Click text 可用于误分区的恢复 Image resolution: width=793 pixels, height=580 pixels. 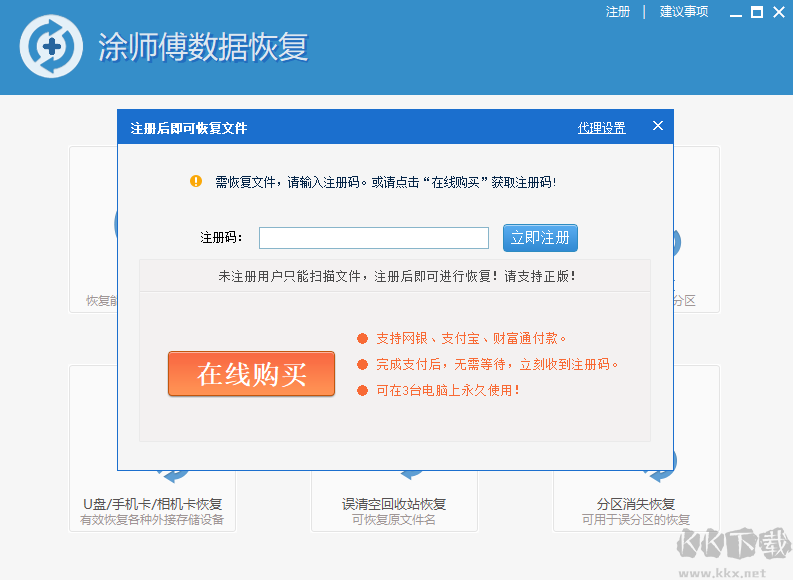(x=636, y=520)
